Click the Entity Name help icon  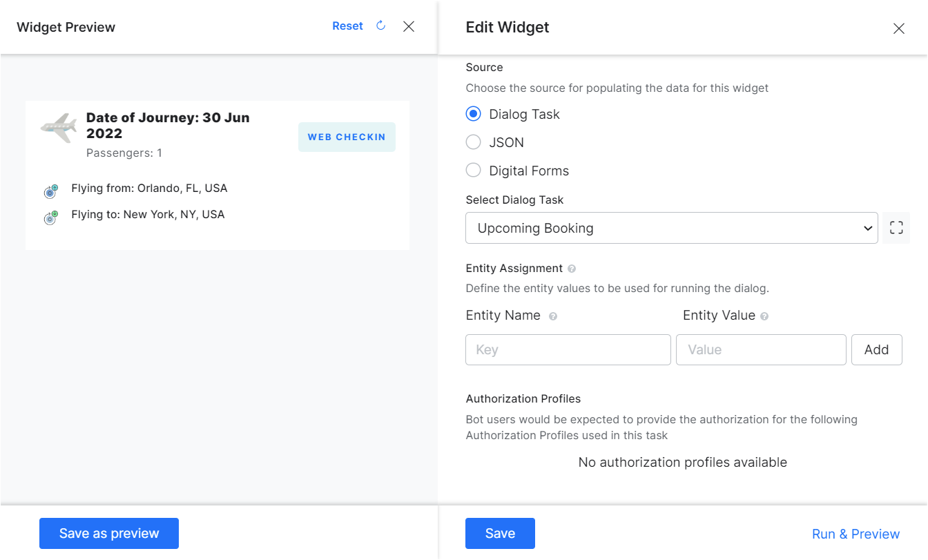552,316
